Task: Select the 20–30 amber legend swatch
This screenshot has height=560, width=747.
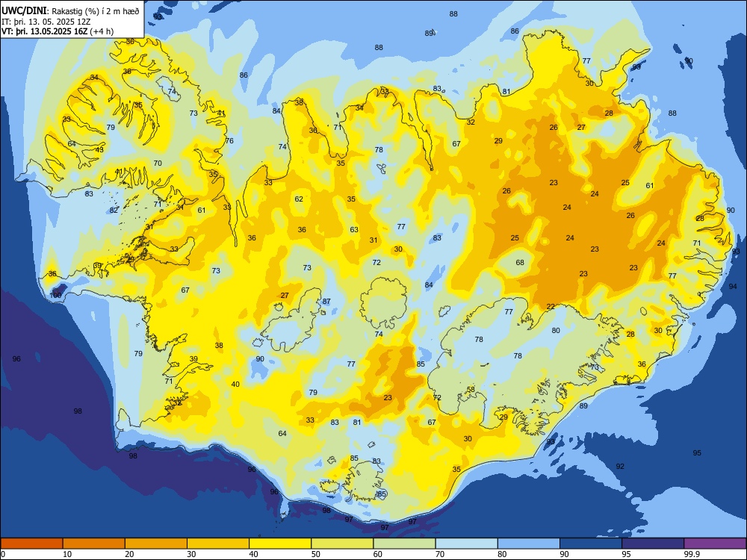Action: point(156,544)
